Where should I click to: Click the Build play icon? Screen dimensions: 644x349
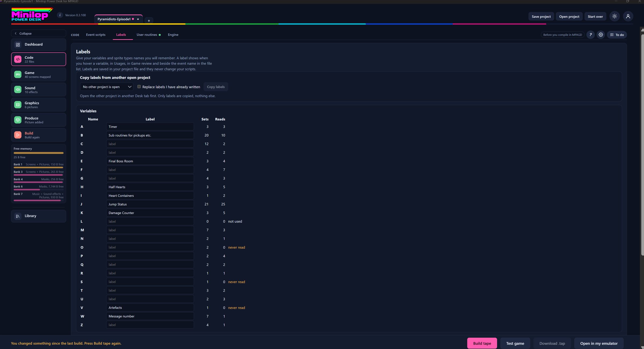tap(18, 135)
